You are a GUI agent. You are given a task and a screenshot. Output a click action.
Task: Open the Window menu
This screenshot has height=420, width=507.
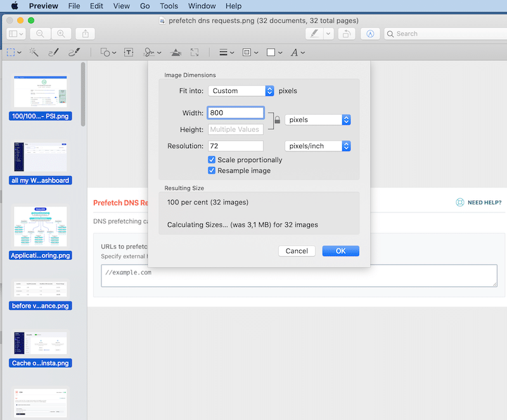tap(202, 6)
